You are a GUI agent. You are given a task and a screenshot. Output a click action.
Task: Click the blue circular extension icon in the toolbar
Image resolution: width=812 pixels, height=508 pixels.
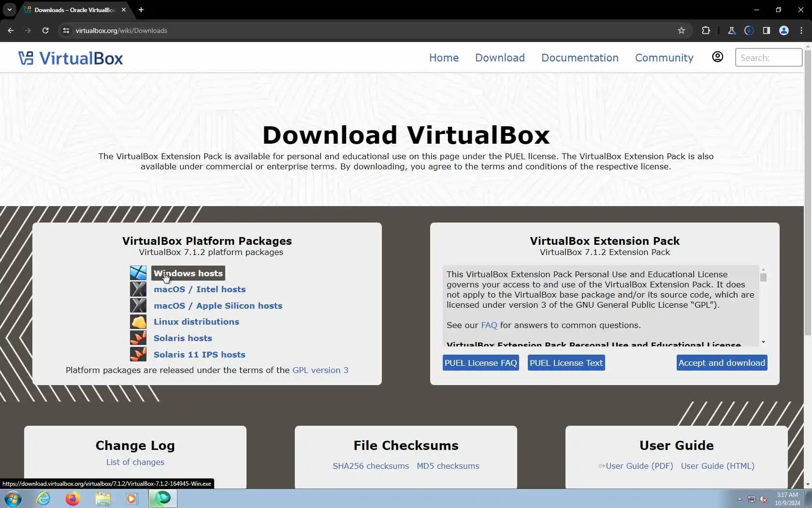pyautogui.click(x=749, y=30)
